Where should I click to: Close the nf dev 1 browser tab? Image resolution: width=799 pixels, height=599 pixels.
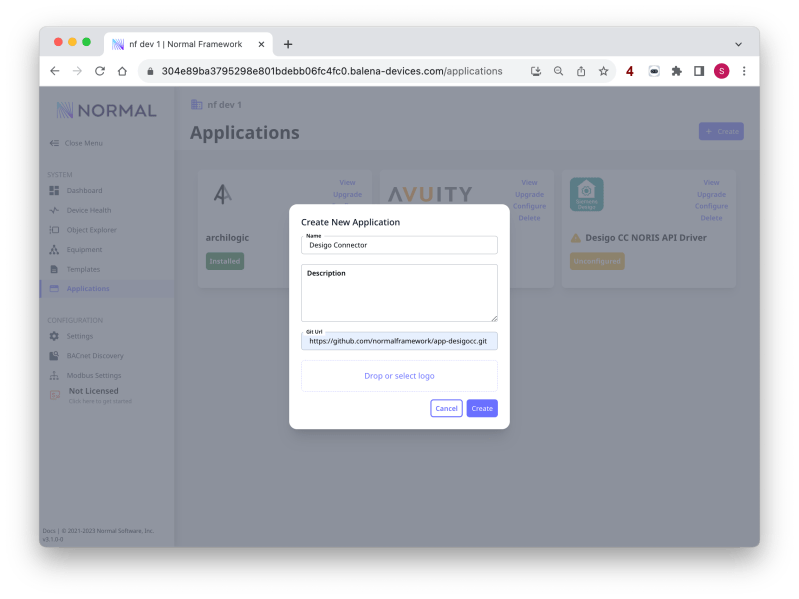tap(261, 44)
